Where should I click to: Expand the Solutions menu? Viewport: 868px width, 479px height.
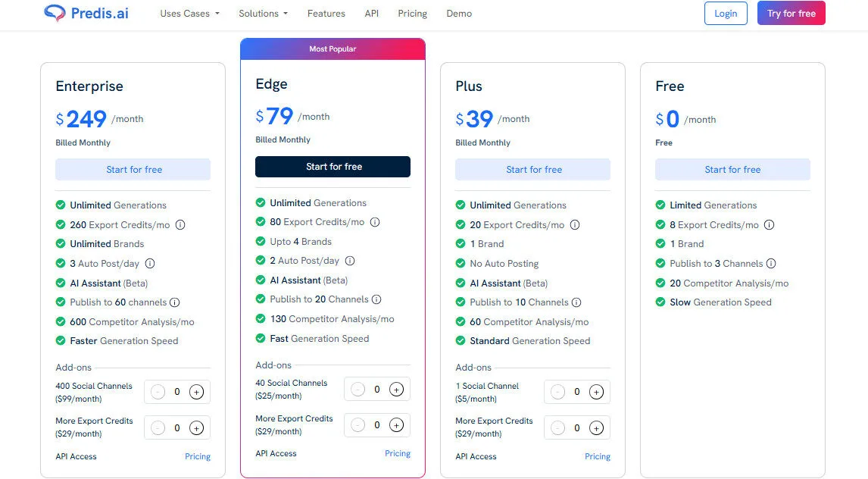pos(258,13)
